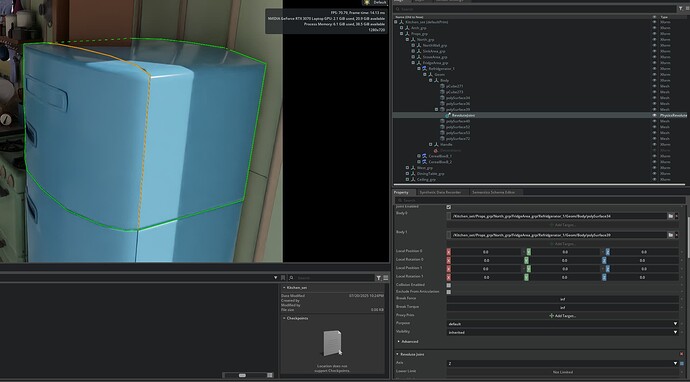
Task: Remove Revolute Joint with red X icon
Action: [x=682, y=354]
